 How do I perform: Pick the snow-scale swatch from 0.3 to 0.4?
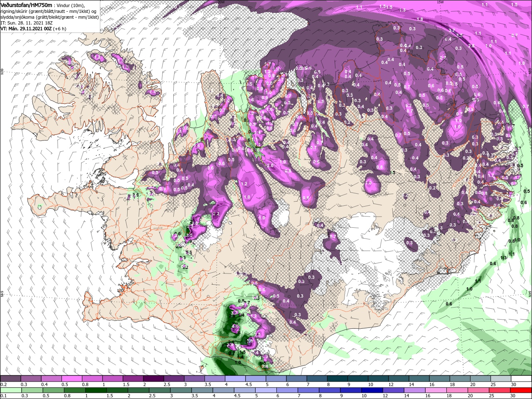31,379
